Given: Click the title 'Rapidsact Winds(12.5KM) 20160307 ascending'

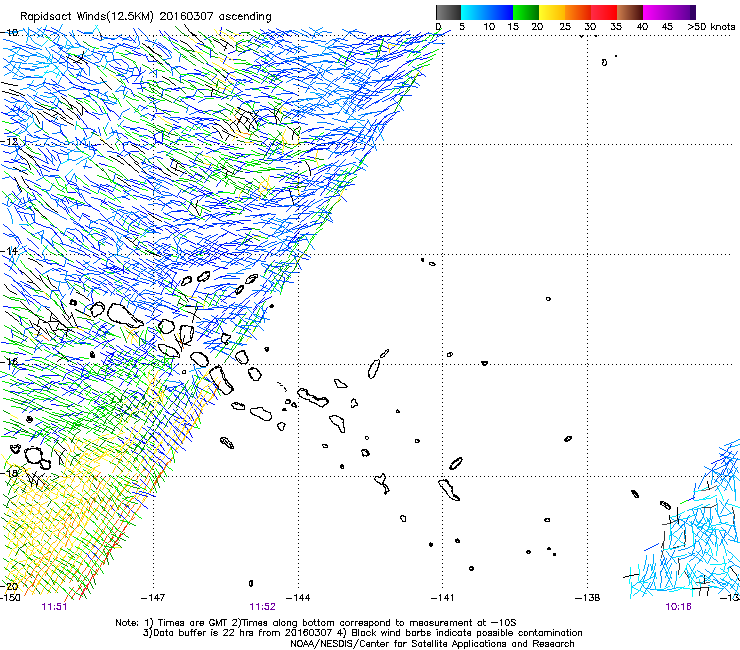Looking at the screenshot, I should (146, 17).
